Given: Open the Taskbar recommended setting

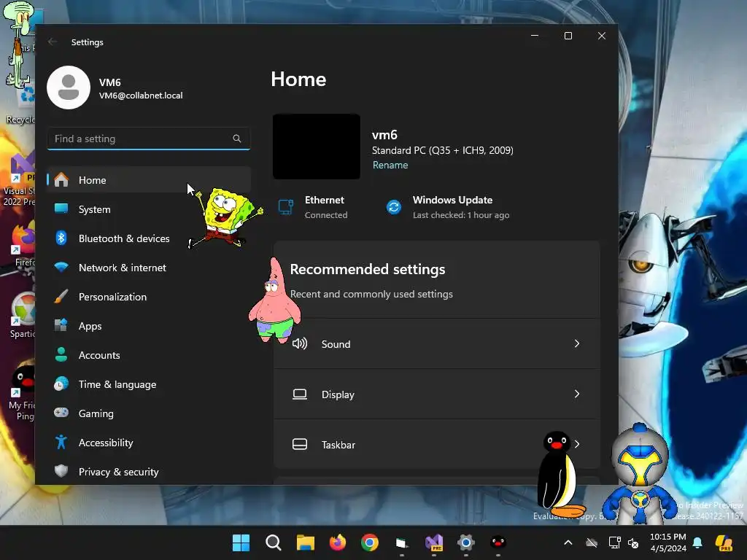Looking at the screenshot, I should (436, 445).
